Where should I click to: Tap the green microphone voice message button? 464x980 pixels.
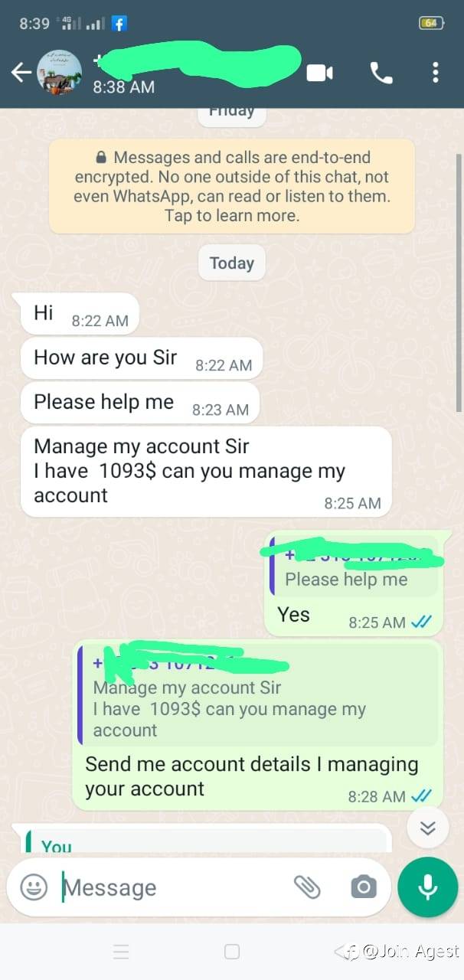point(427,887)
